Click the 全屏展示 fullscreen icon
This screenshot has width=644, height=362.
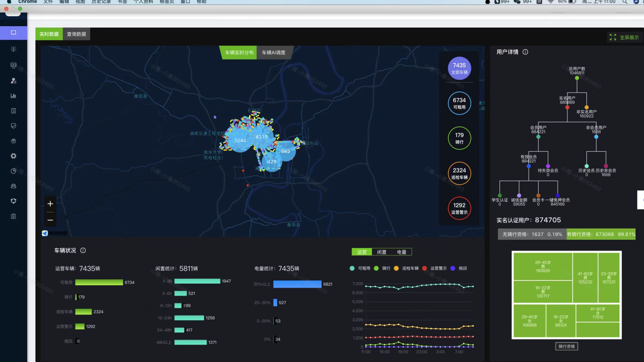coord(613,37)
